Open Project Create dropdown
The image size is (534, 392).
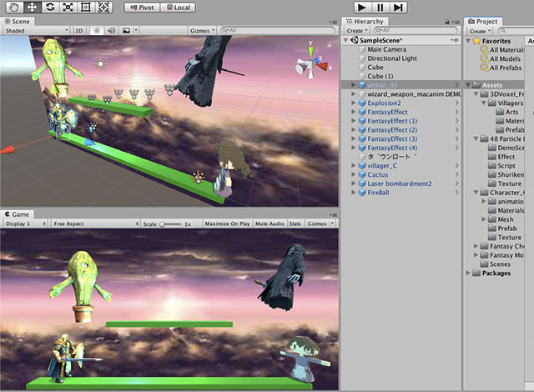[480, 31]
